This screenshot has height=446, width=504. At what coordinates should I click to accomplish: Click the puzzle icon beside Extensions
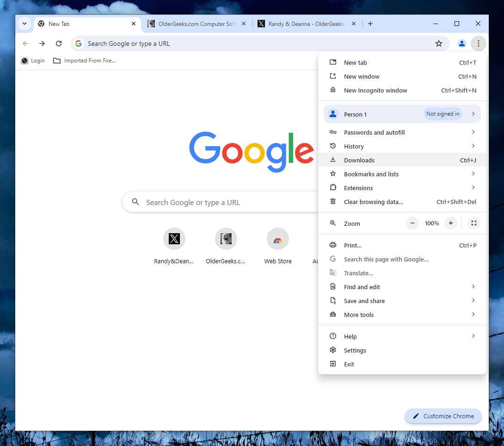coord(333,187)
